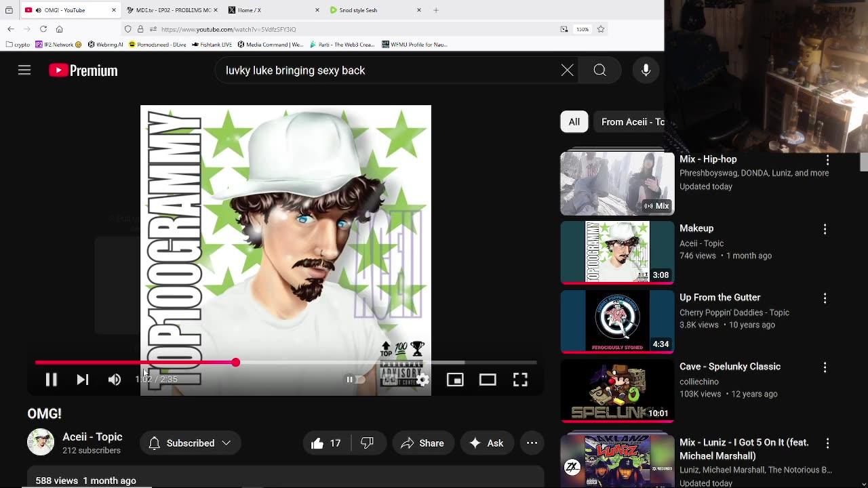
Task: Close the Snod style Sesh tab
Action: click(x=418, y=10)
